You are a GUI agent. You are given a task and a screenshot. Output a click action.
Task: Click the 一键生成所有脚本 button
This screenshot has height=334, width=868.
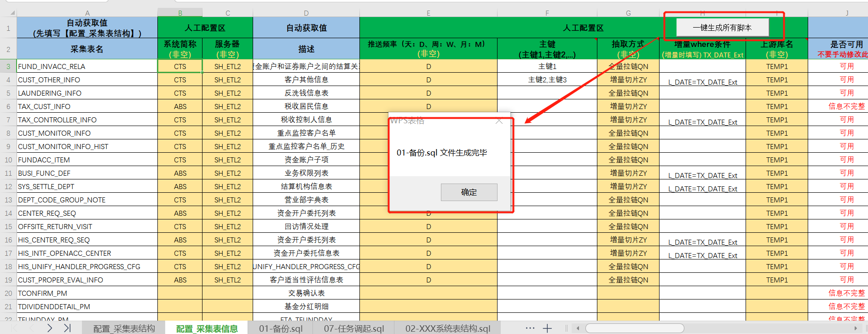[723, 28]
